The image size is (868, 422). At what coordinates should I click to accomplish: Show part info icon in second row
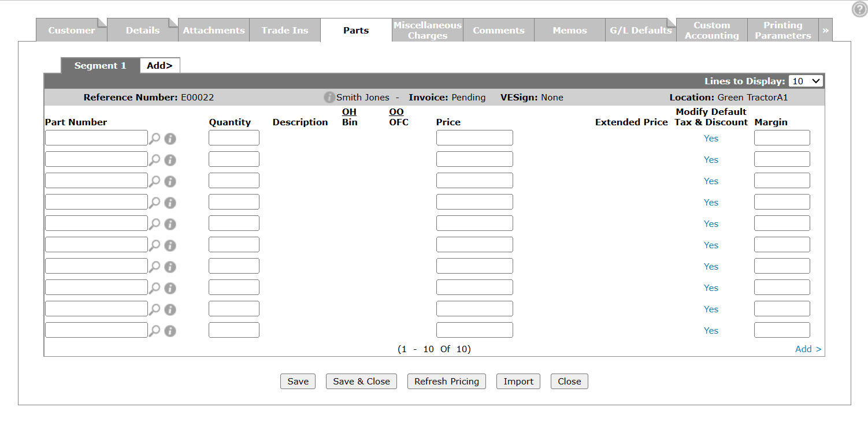170,160
